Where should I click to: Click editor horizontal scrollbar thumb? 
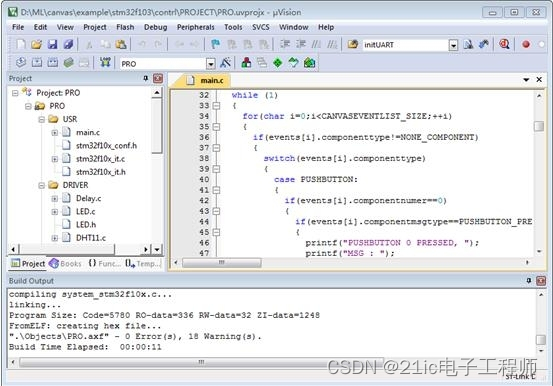222,263
